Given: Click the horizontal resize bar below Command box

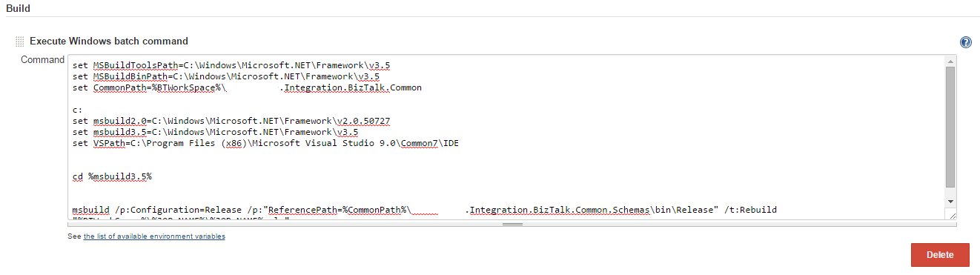Looking at the screenshot, I should click(512, 224).
